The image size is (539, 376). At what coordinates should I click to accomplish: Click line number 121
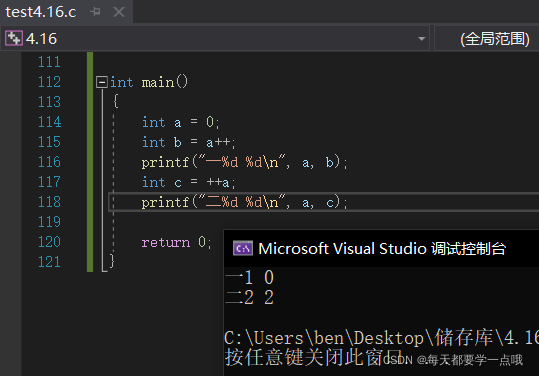click(50, 262)
